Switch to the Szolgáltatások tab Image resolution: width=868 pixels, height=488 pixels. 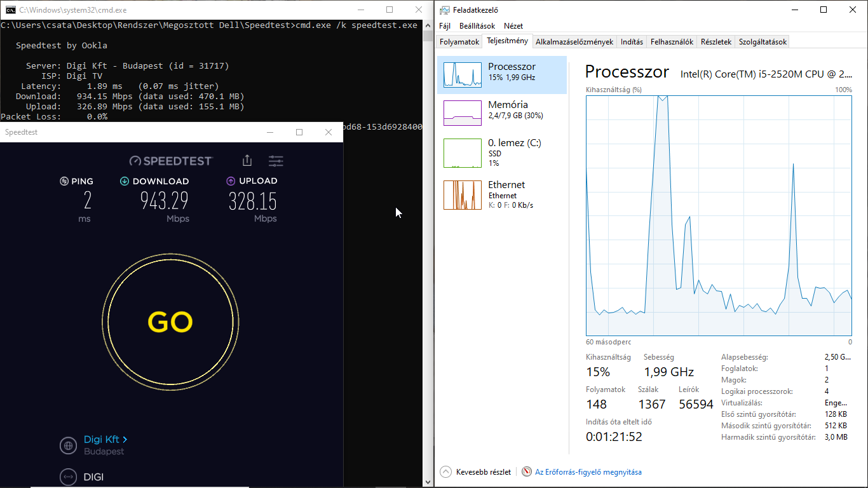click(x=763, y=42)
